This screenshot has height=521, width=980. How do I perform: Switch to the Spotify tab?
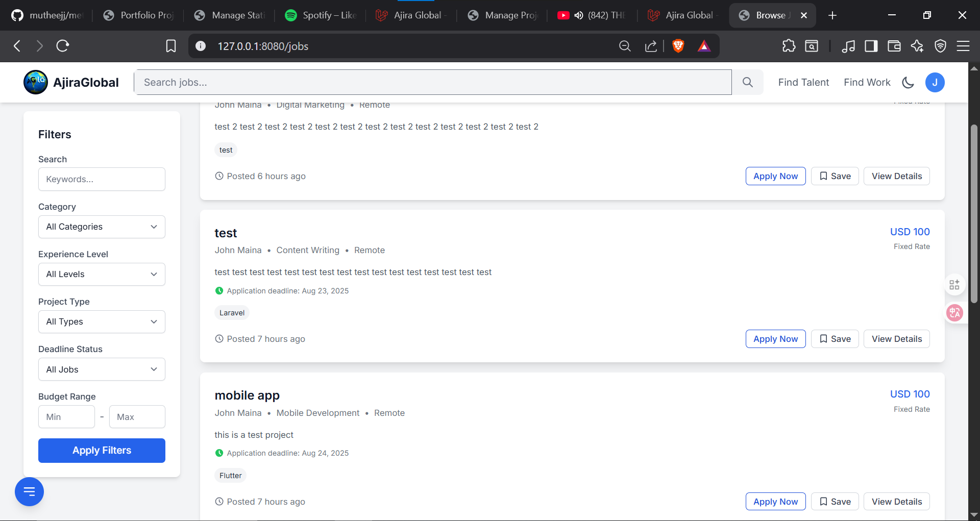coord(320,15)
